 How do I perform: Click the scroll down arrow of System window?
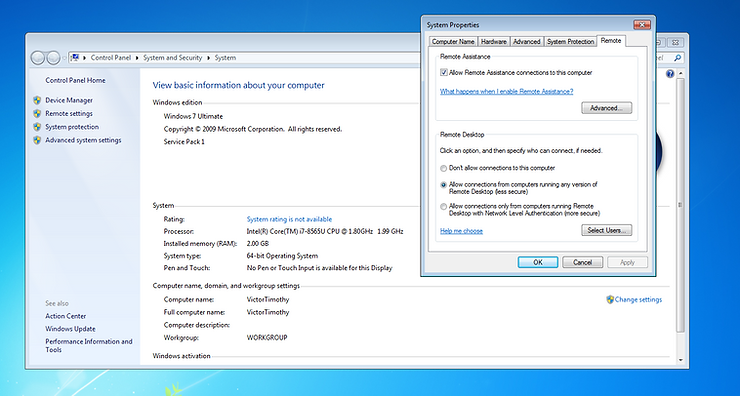681,360
